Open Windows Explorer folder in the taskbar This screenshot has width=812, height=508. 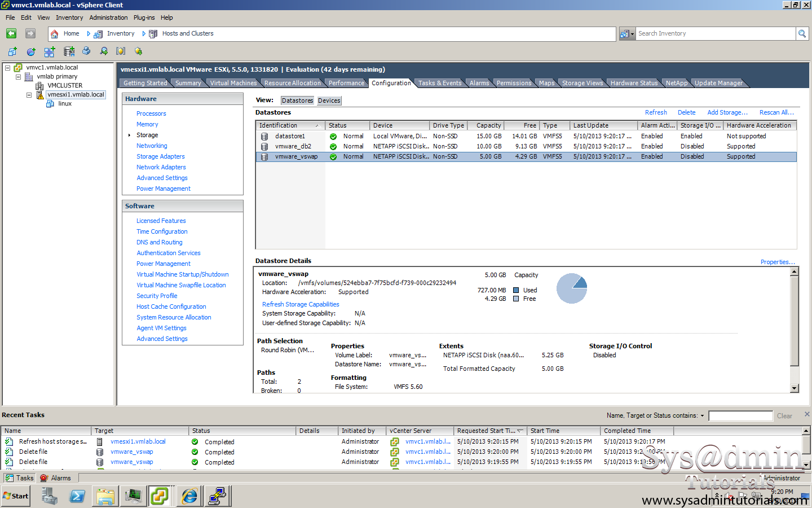pos(105,496)
